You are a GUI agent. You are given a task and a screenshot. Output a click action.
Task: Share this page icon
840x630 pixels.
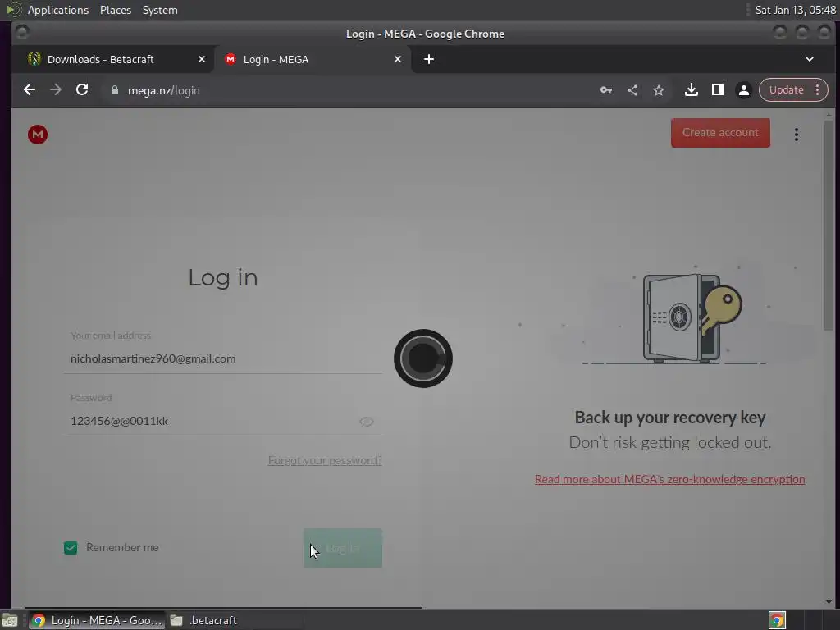point(632,90)
